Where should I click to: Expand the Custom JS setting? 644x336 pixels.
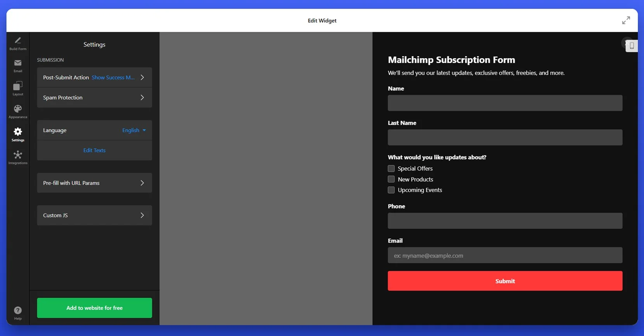94,215
